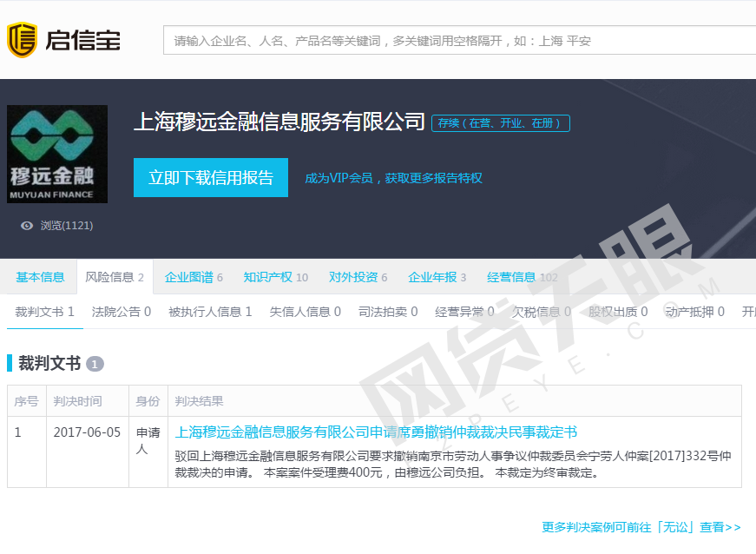Viewport: 756px width, 554px height.
Task: Follow the 更多判决案例可前往「无讼」查看 link
Action: [641, 527]
